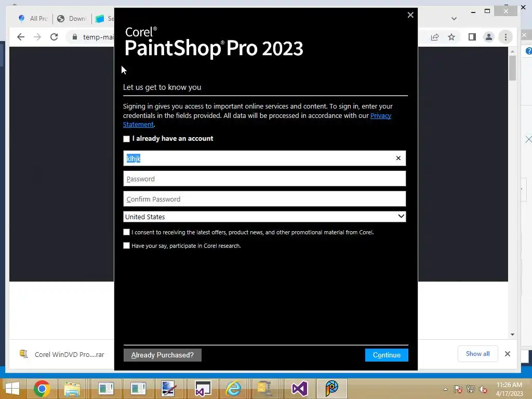Open the United States country dropdown

tap(264, 217)
